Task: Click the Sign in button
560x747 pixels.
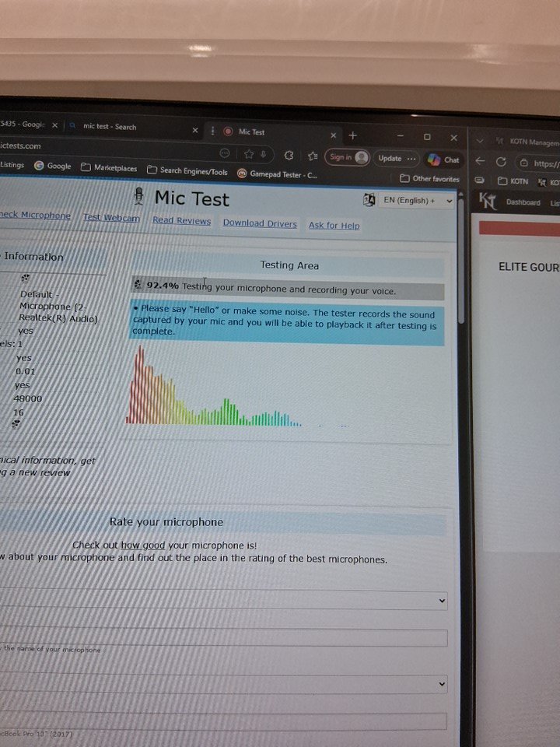Action: coord(347,156)
